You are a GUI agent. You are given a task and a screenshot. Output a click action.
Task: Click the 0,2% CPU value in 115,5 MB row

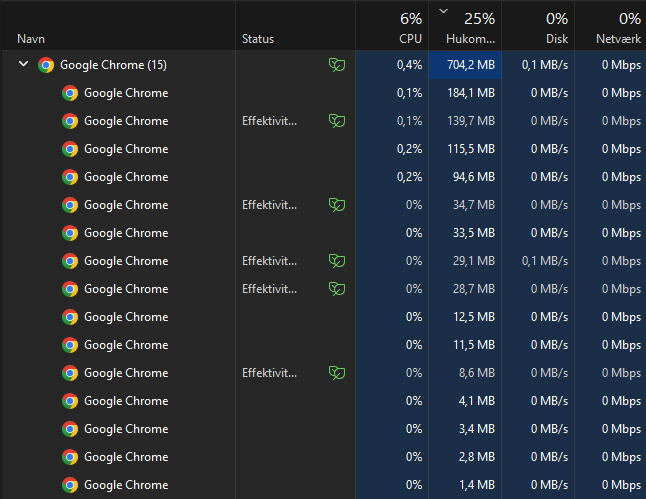point(410,149)
